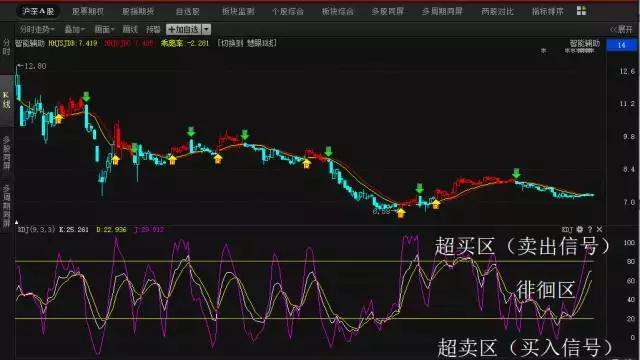
Task: Expand the side panel via <<展开
Action: pos(621,29)
